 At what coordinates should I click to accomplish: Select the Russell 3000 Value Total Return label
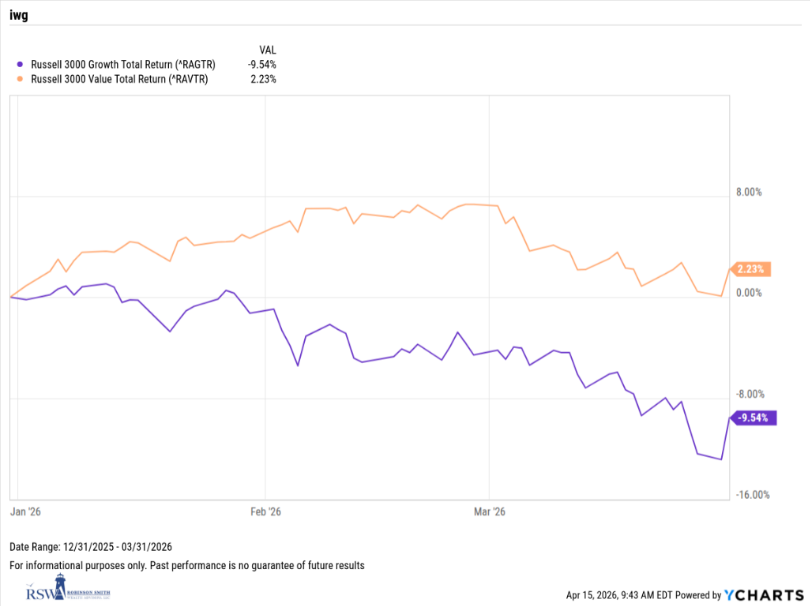(x=119, y=80)
